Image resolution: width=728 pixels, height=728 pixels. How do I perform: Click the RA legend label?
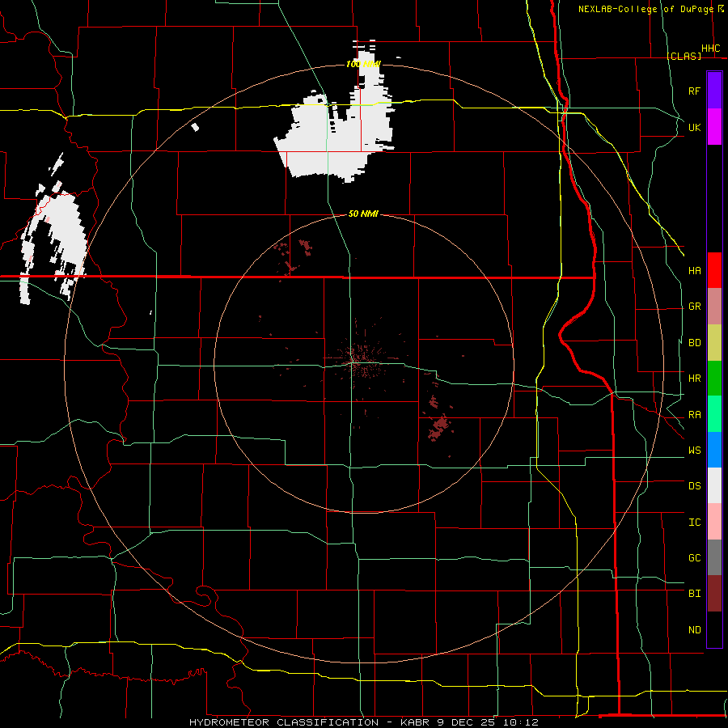click(x=694, y=415)
